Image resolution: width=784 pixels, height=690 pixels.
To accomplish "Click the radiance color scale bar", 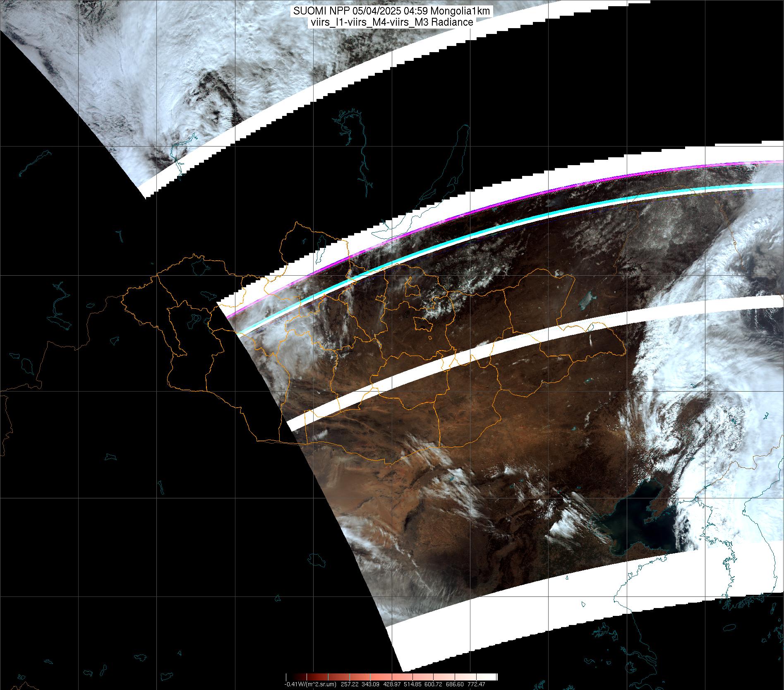I will point(391,677).
